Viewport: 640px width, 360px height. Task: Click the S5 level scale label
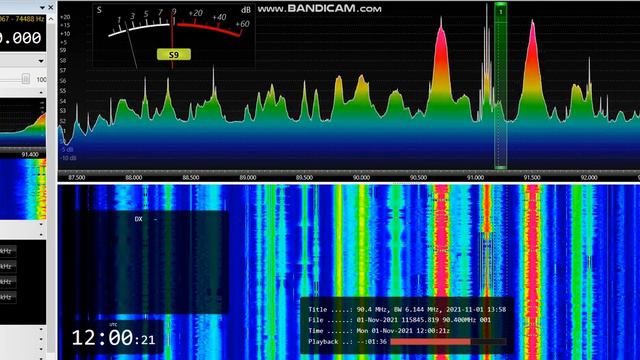coord(63,91)
